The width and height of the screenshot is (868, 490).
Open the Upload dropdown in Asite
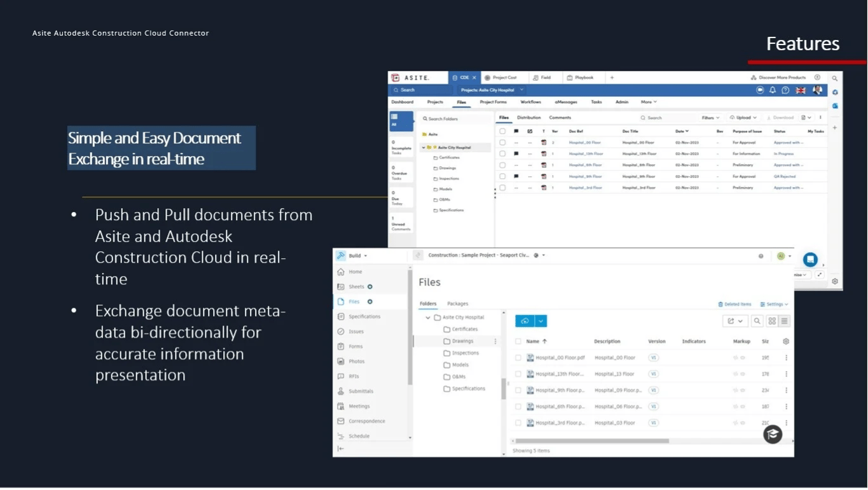click(743, 118)
